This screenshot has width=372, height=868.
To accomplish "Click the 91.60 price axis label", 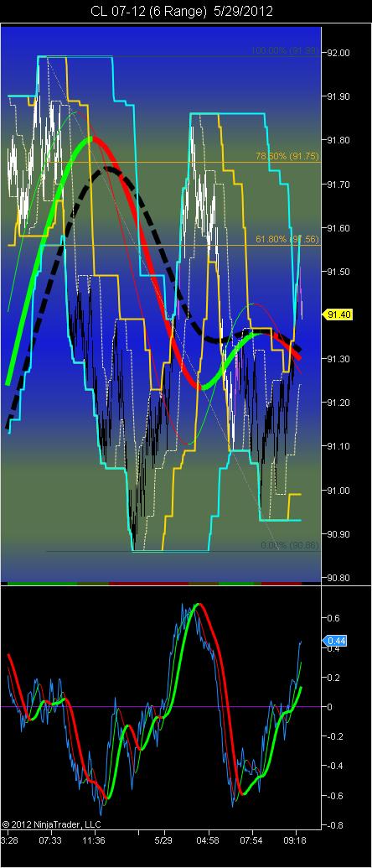I will pos(338,228).
